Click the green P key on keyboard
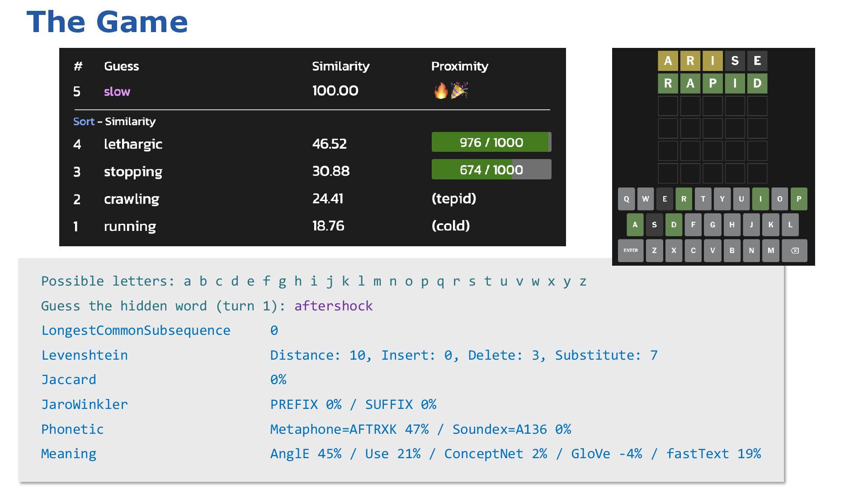The image size is (868, 488). 799,199
